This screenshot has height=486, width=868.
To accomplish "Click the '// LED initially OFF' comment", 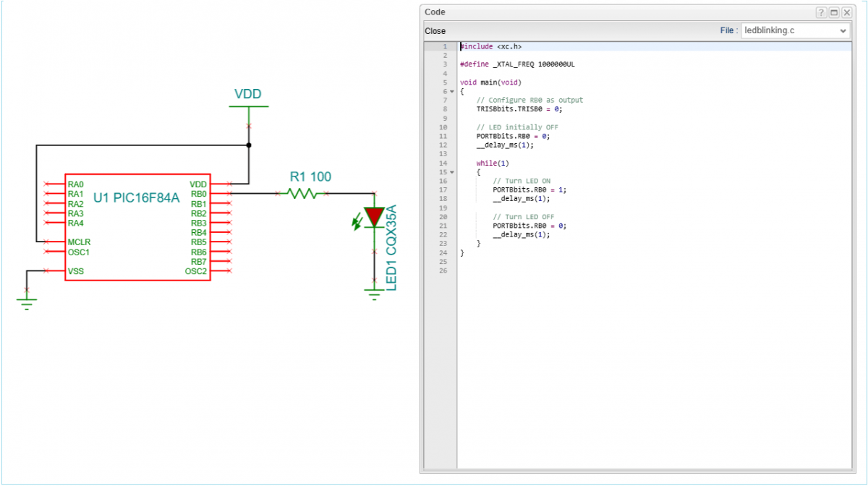I will pos(517,127).
